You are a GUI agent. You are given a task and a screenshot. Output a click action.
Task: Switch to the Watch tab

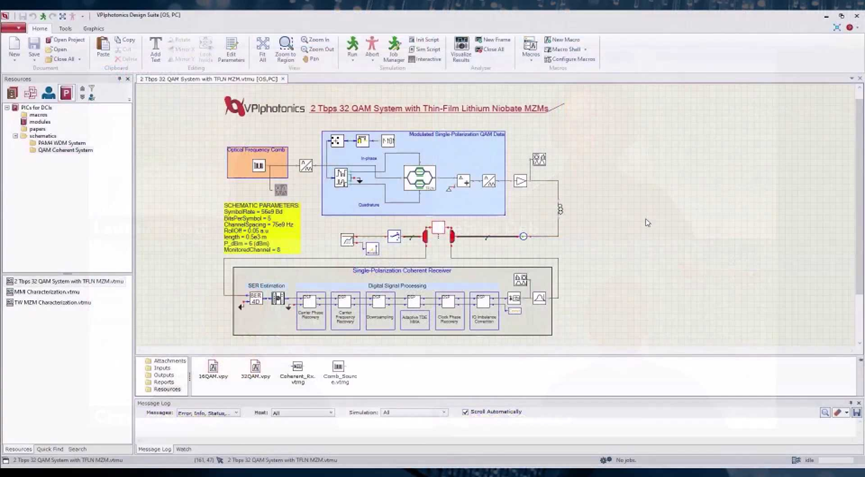[183, 449]
